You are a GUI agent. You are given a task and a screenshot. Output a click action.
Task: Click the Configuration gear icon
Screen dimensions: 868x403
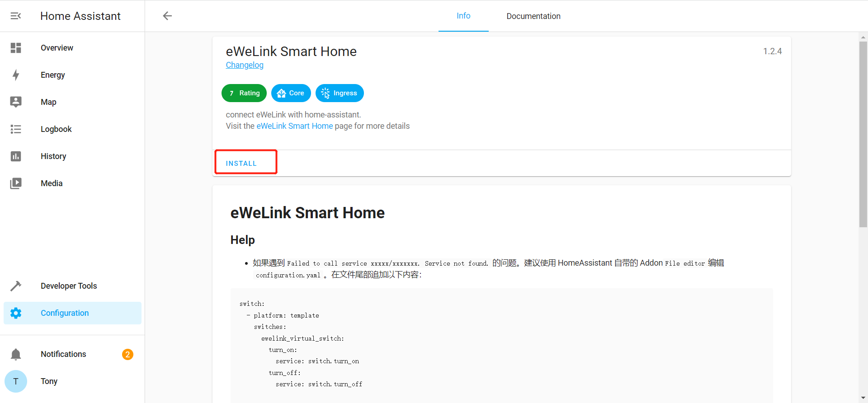tap(16, 313)
